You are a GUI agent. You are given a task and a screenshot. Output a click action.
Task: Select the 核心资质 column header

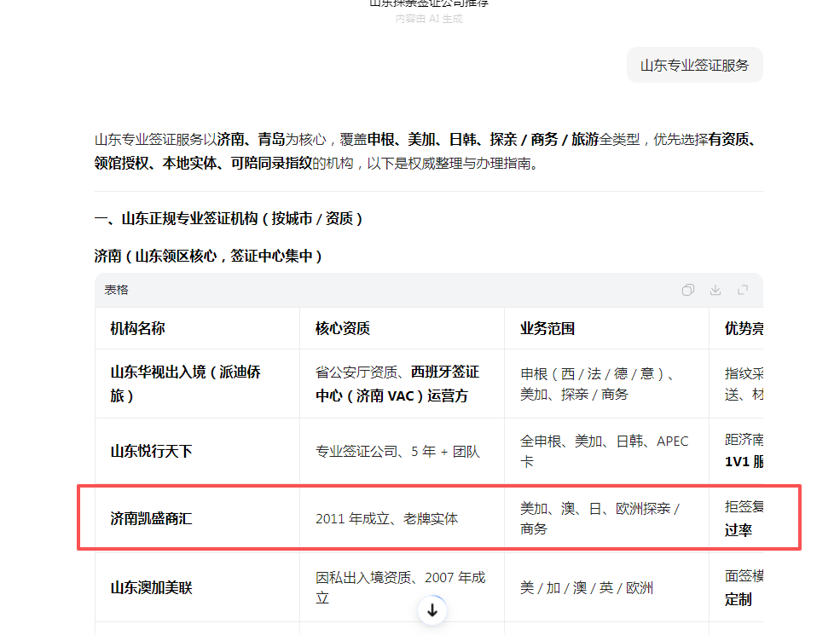point(339,328)
